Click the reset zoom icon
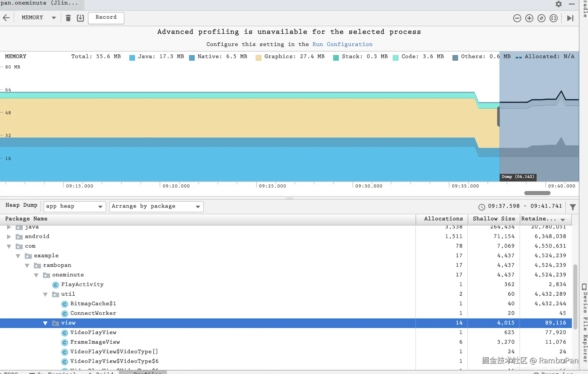Viewport: 588px width, 374px height. click(541, 18)
